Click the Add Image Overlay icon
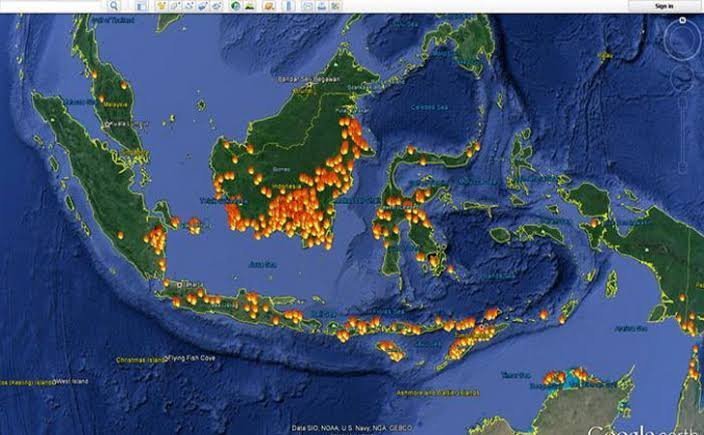The image size is (704, 435). (203, 6)
